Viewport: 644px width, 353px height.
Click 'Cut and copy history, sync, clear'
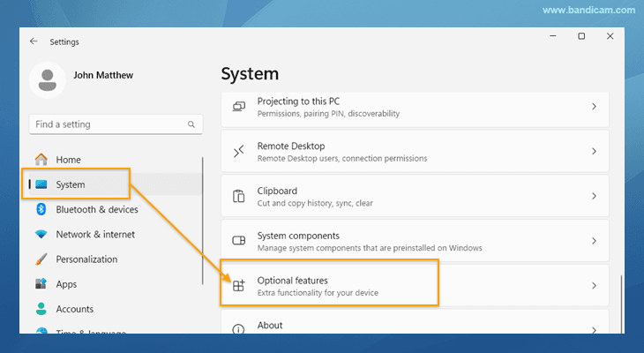315,203
